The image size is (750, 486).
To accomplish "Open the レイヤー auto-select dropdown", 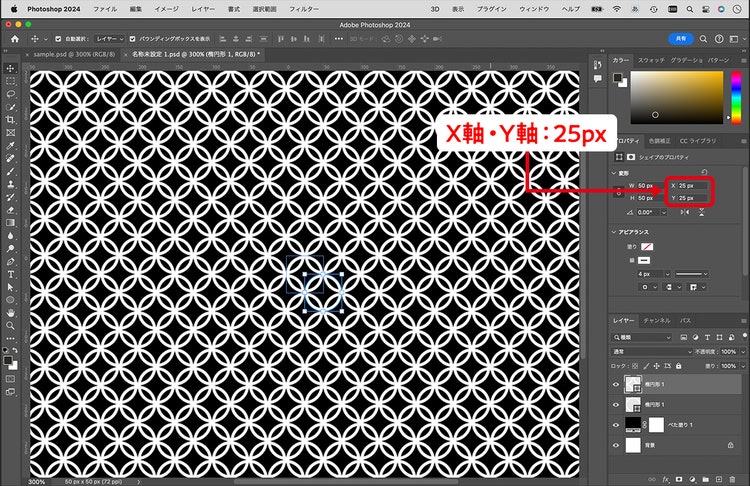I will point(110,39).
